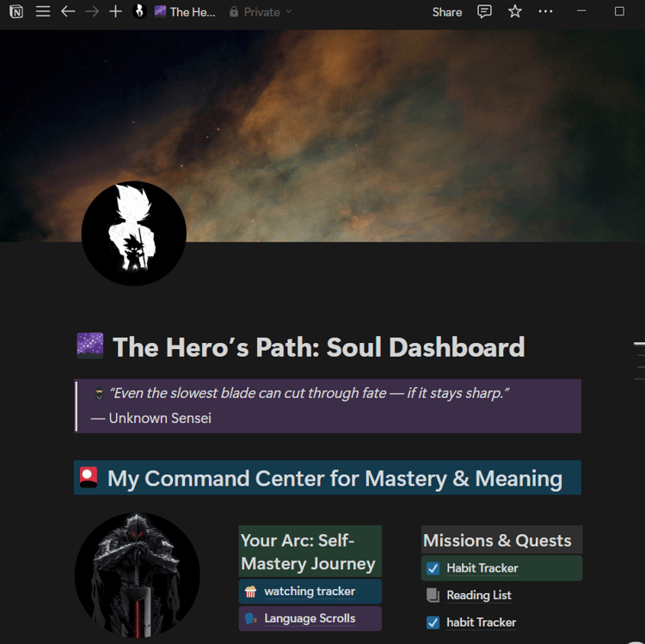Create a new page with plus icon

click(115, 11)
